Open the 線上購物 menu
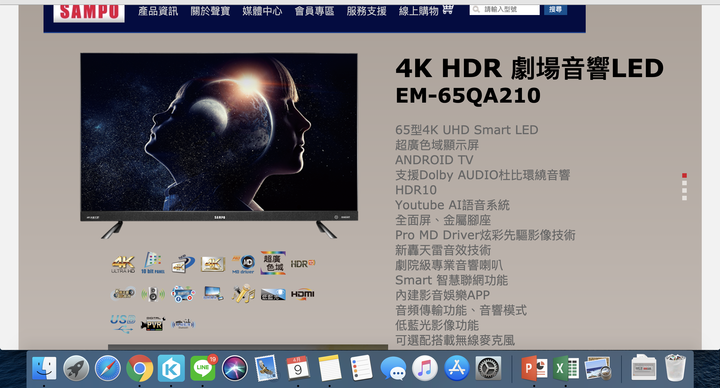This screenshot has height=388, width=720. 419,11
